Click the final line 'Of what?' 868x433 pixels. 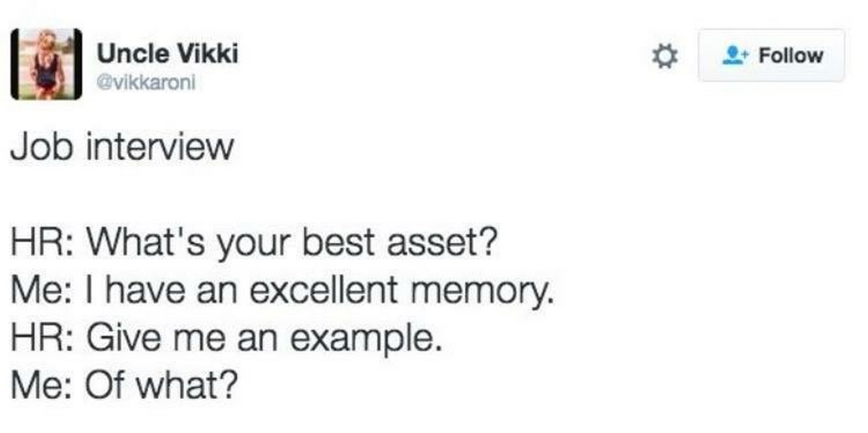point(161,385)
